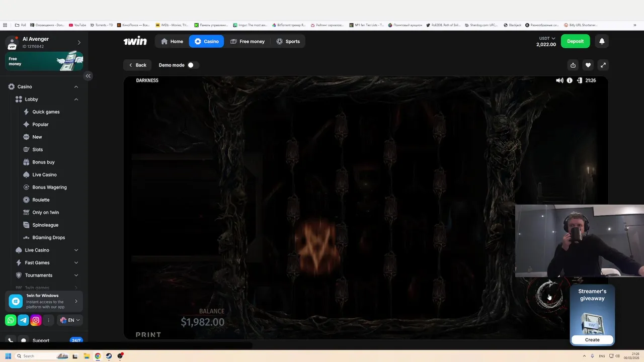Screen dimensions: 644x362
Task: Expand the Live Casino section
Action: [x=76, y=250]
